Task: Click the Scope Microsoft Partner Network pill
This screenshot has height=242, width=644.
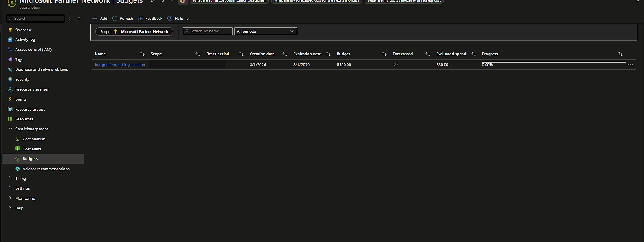Action: pyautogui.click(x=134, y=31)
